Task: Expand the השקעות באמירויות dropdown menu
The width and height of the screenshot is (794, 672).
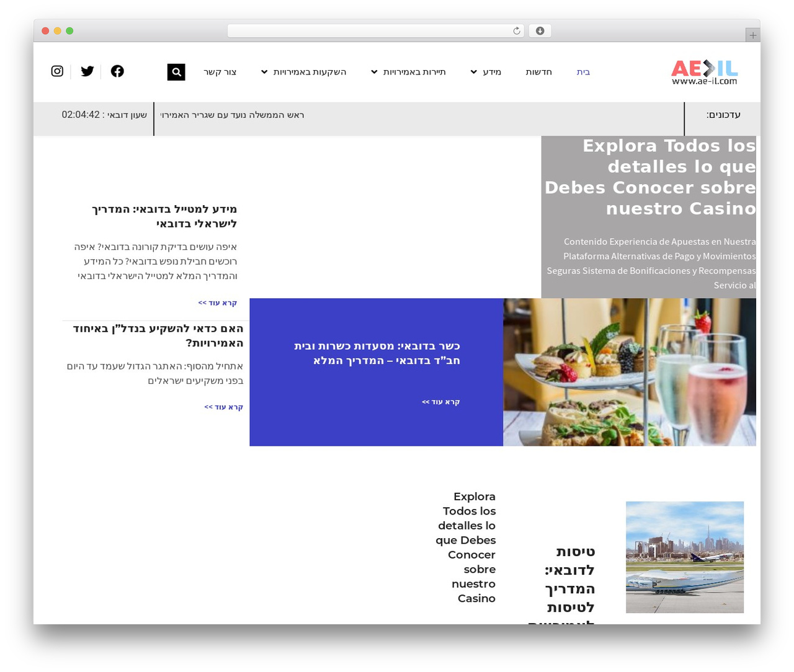Action: click(x=304, y=72)
